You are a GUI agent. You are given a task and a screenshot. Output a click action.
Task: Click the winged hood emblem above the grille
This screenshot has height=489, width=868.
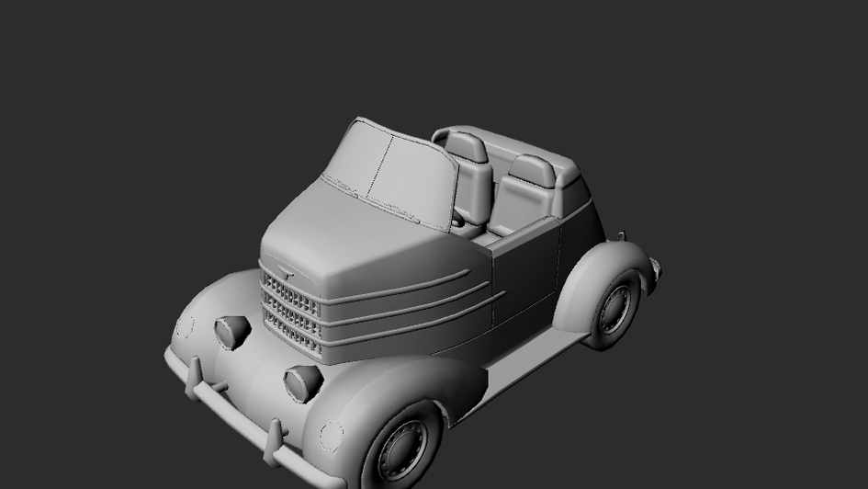(x=287, y=272)
